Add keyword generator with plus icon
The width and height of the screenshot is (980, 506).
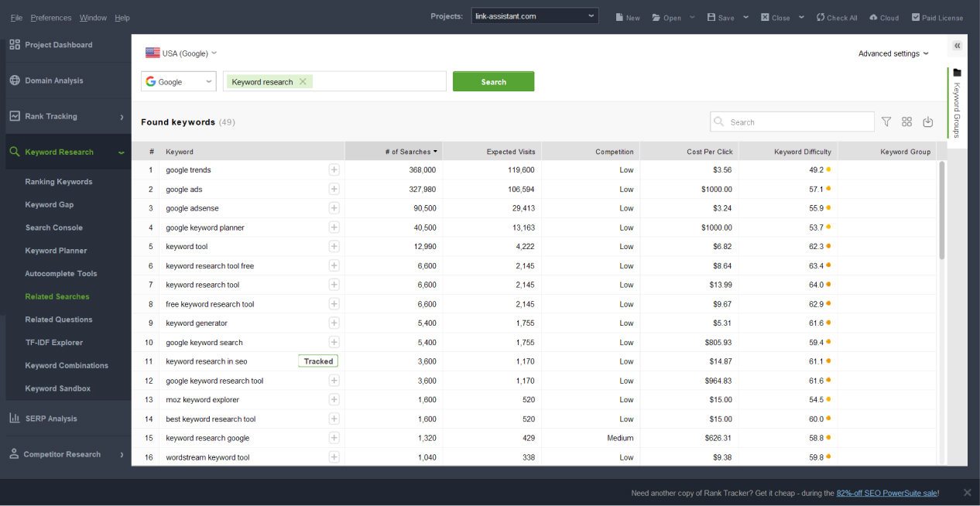pos(334,323)
